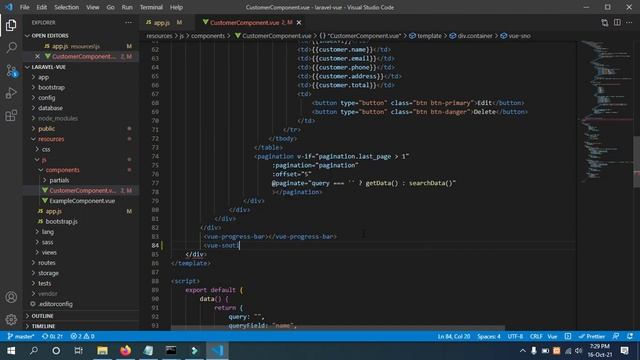The height and width of the screenshot is (360, 640).
Task: Click the synchronize changes status item
Action: (x=52, y=336)
